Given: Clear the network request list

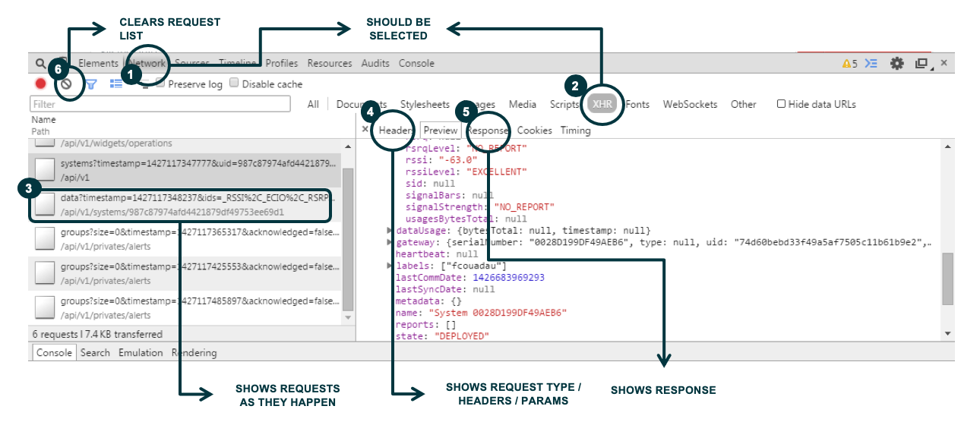Looking at the screenshot, I should 67,85.
